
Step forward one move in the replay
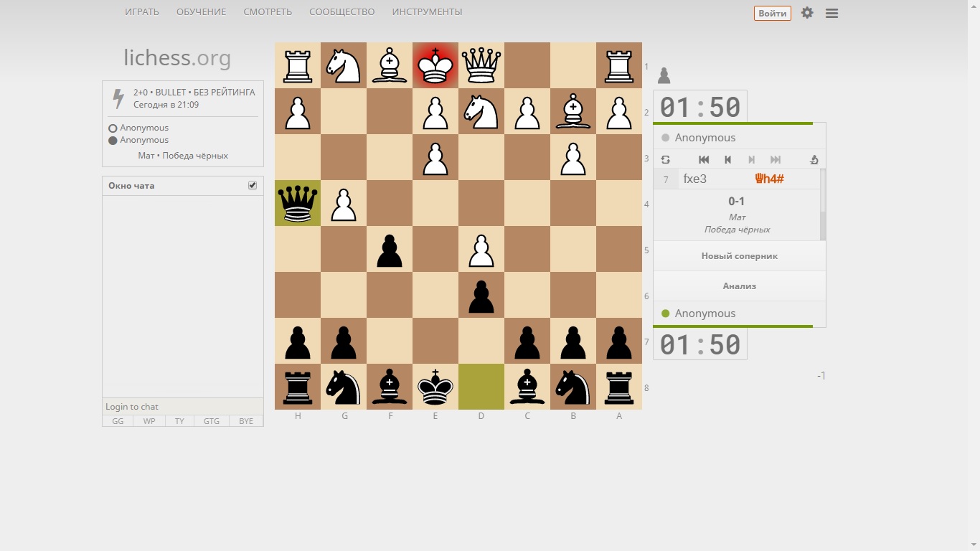coord(751,160)
